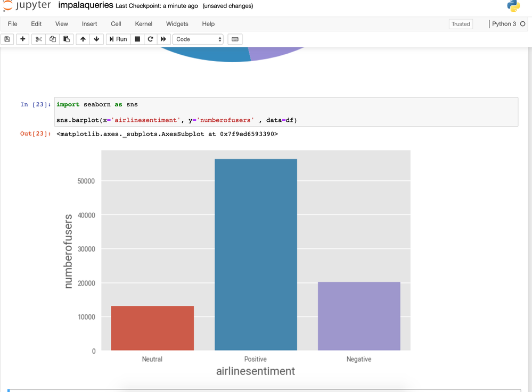Copy selected cells icon

(x=53, y=39)
